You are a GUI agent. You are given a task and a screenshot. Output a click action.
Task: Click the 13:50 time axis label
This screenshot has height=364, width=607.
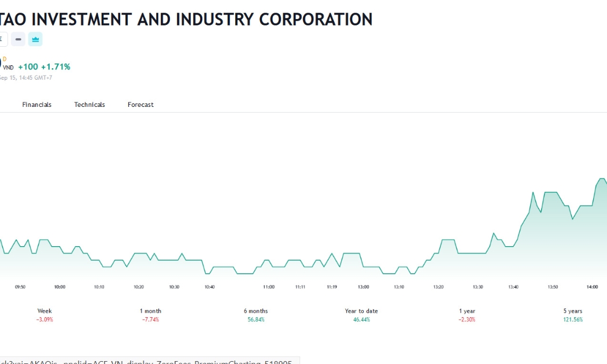[553, 287]
